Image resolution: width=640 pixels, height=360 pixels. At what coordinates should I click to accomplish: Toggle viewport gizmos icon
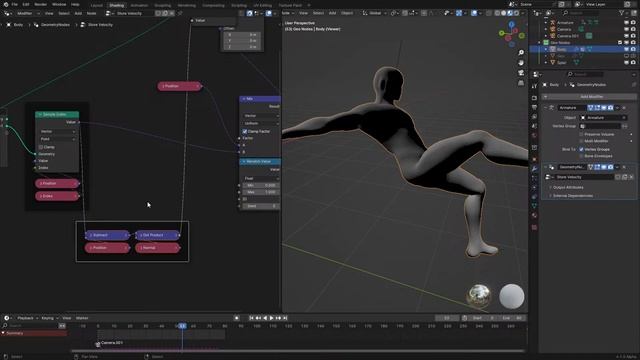point(459,13)
